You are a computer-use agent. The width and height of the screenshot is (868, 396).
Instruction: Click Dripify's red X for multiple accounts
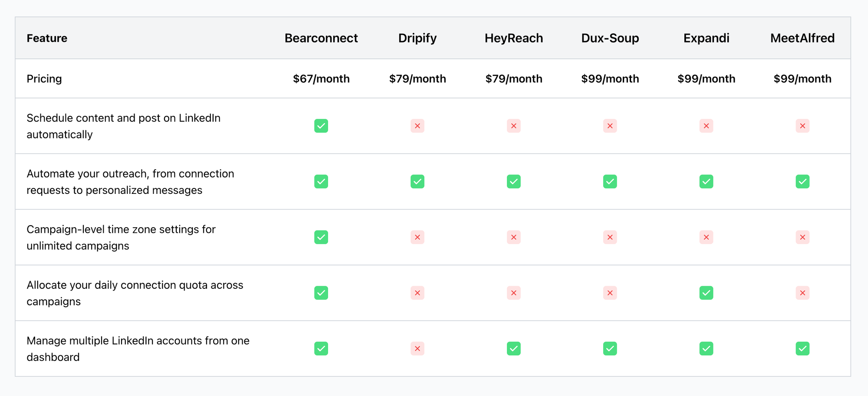point(418,349)
